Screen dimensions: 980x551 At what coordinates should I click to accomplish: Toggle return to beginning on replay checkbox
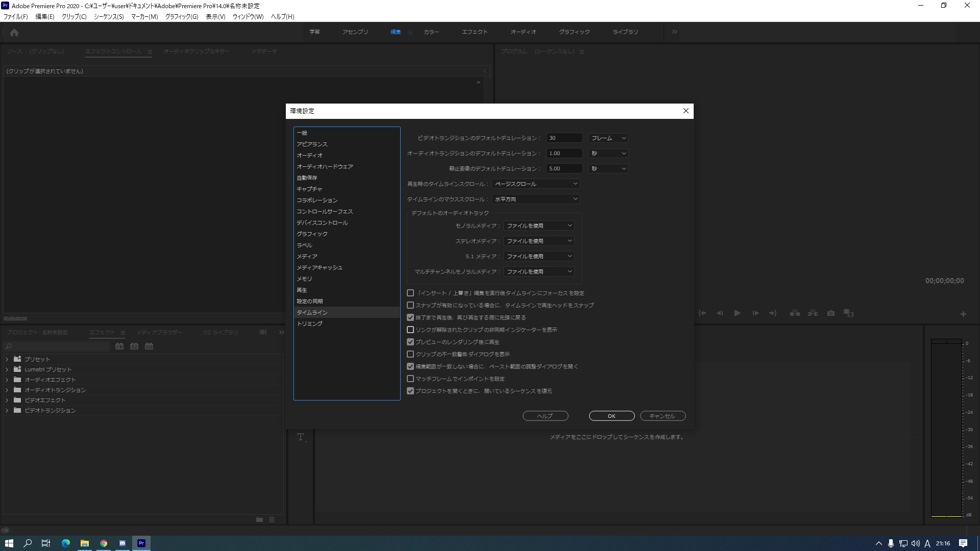coord(410,317)
